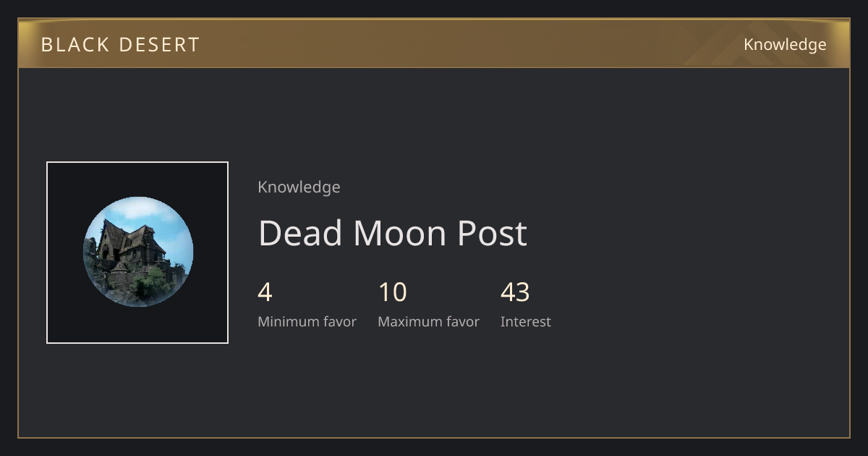868x456 pixels.
Task: Click the maximum favor value 10
Action: tap(393, 292)
